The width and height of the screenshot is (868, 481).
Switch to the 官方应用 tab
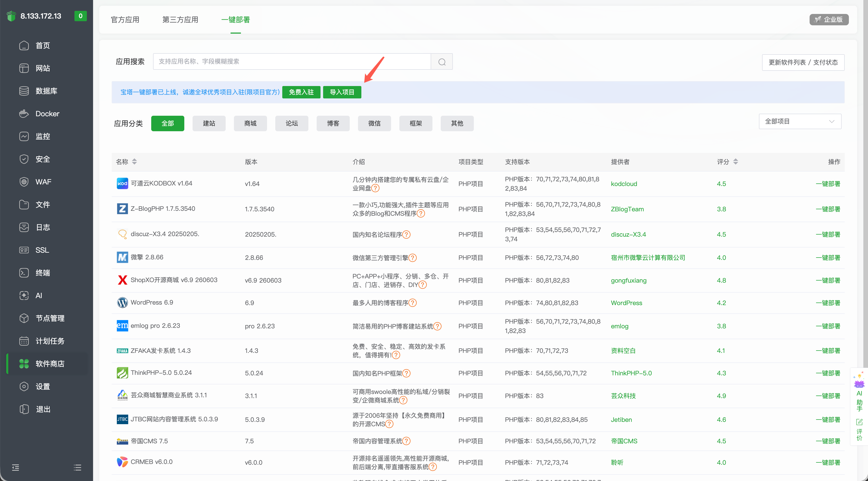pos(125,20)
